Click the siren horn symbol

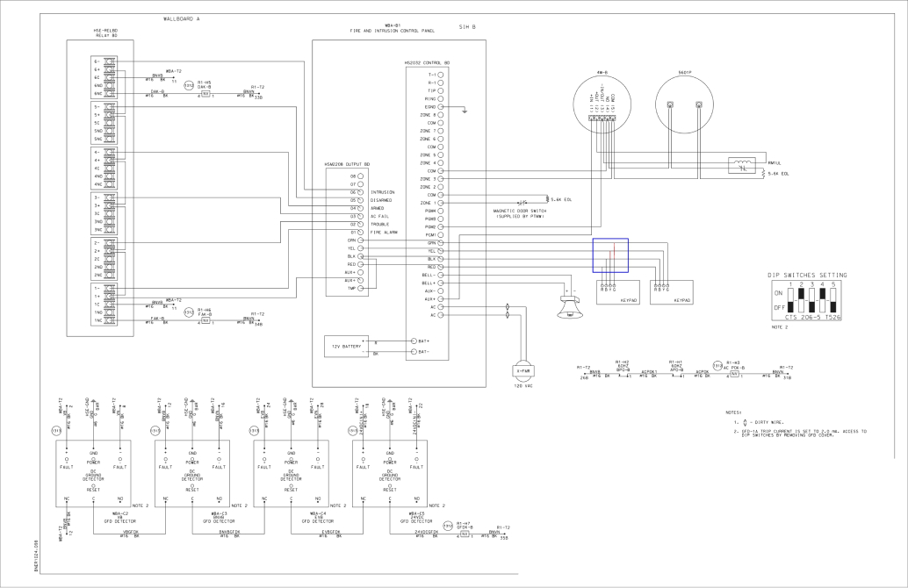[x=569, y=306]
